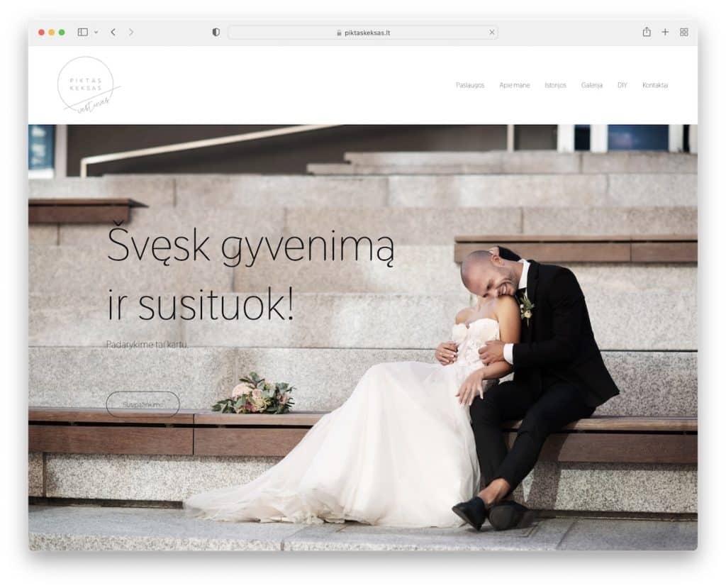Click the address bar showing piktaskeksas.lt

tap(362, 33)
